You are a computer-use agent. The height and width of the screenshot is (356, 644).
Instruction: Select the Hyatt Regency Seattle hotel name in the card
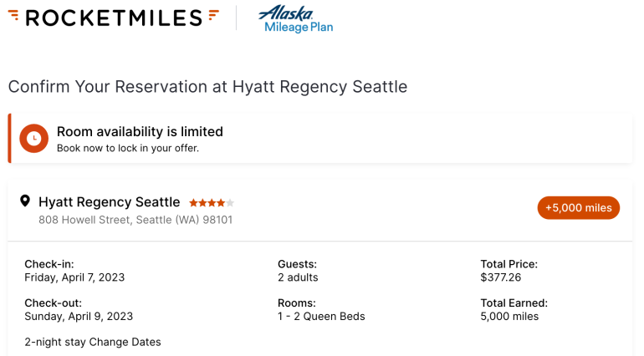[x=109, y=201]
